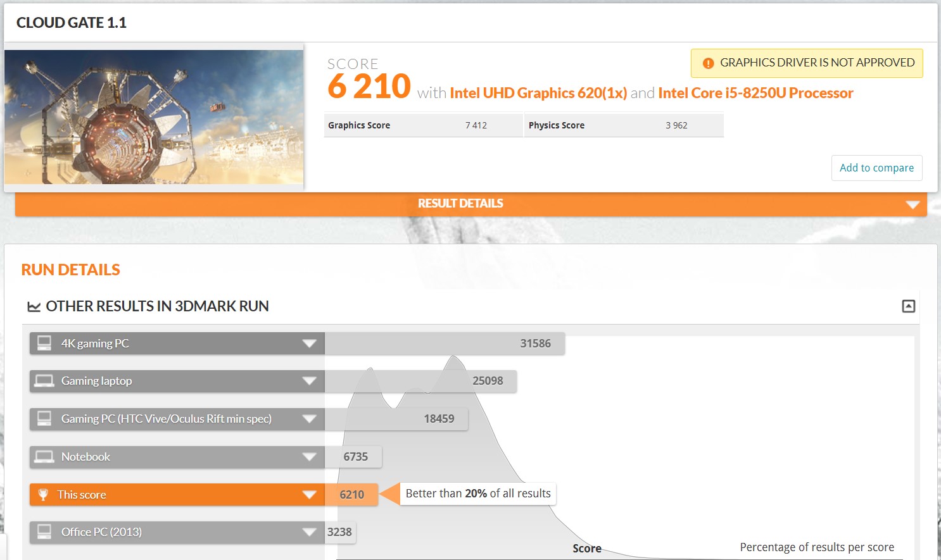
Task: Click the 6735 Notebook score value
Action: [355, 457]
